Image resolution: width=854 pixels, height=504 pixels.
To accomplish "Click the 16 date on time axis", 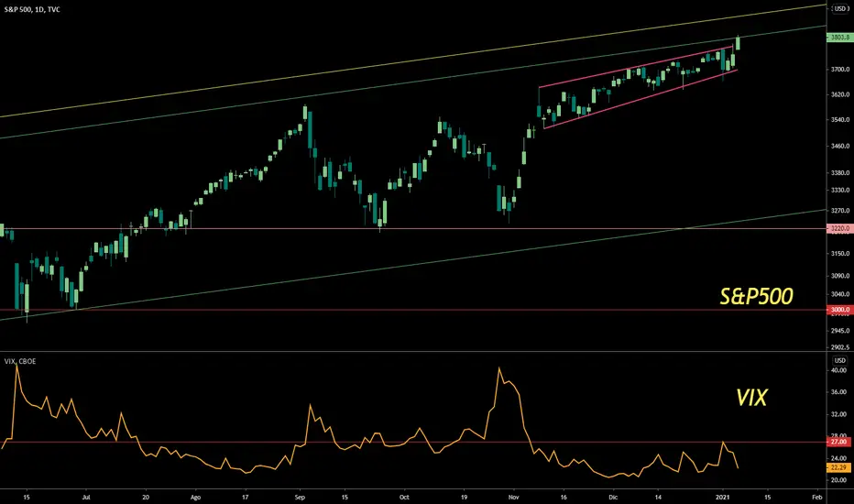I will click(x=564, y=497).
